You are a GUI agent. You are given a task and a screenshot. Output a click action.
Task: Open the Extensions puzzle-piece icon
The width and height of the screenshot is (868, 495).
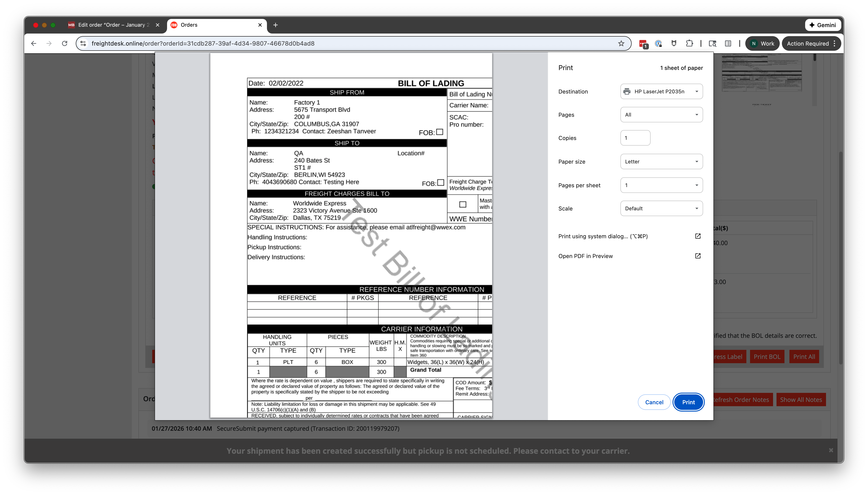[689, 43]
